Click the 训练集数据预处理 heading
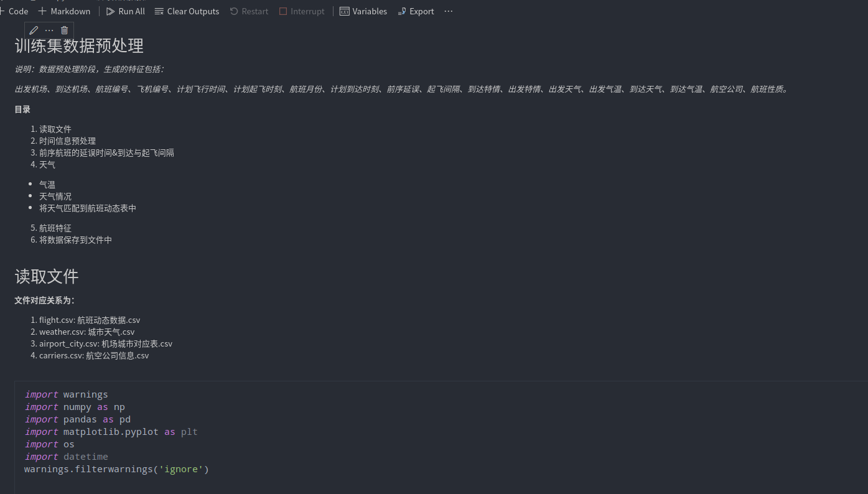The height and width of the screenshot is (494, 868). click(79, 46)
